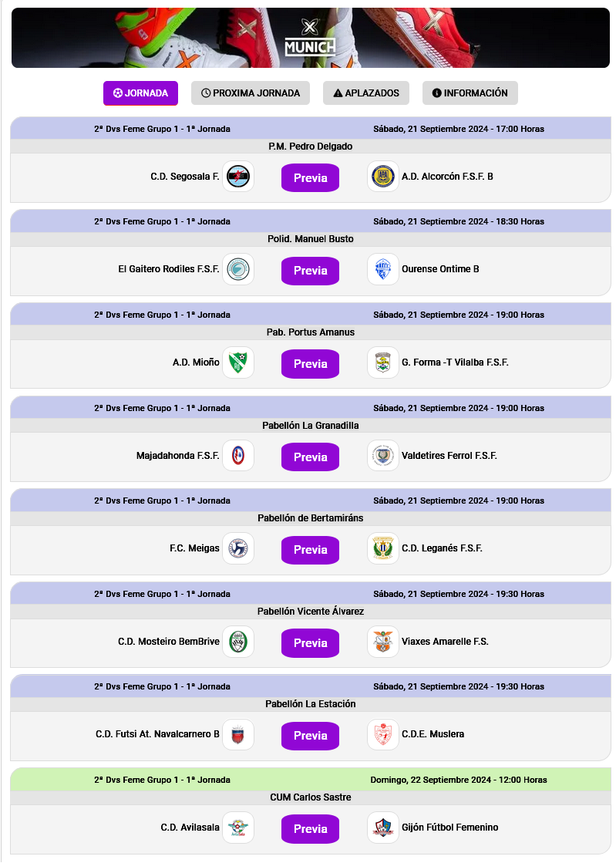Screen dimensions: 616x863
Task: Click the Gijón Fútbol Femenino crest
Action: [383, 828]
